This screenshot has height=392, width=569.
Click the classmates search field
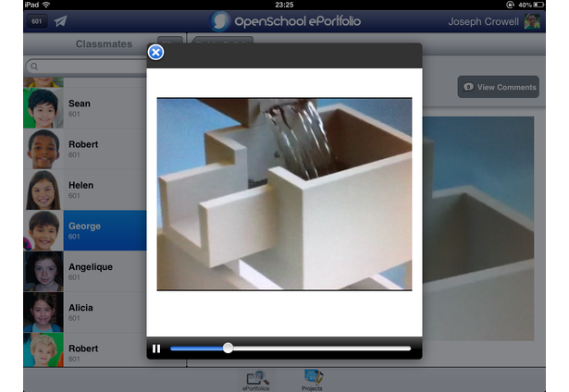86,67
